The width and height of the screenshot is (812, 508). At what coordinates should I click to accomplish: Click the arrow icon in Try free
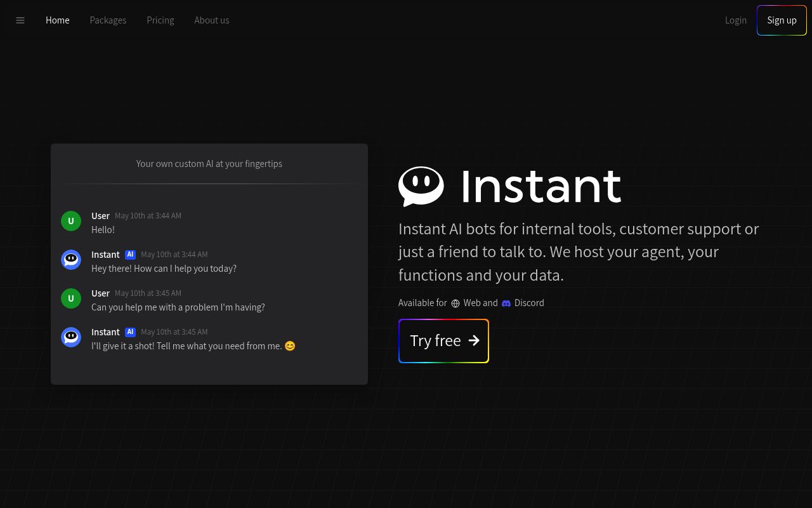(474, 340)
